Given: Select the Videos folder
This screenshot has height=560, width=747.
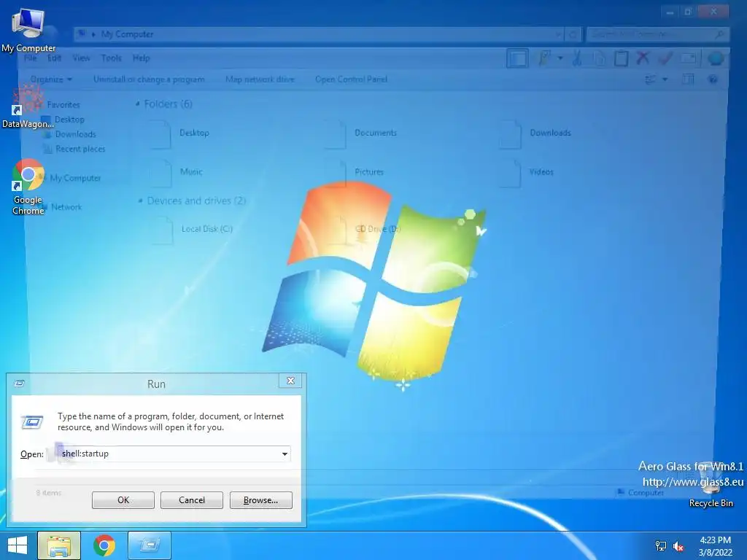Looking at the screenshot, I should (x=527, y=172).
